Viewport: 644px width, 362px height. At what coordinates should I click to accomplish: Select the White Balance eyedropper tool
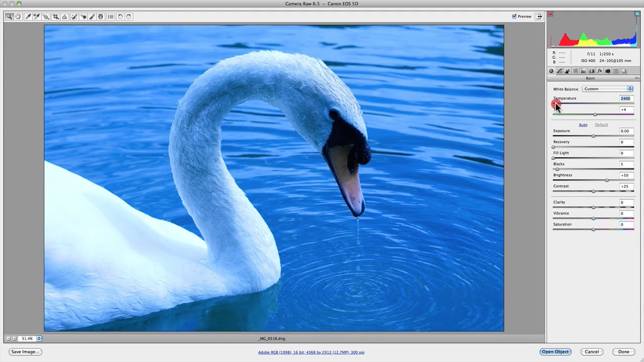[x=28, y=17]
